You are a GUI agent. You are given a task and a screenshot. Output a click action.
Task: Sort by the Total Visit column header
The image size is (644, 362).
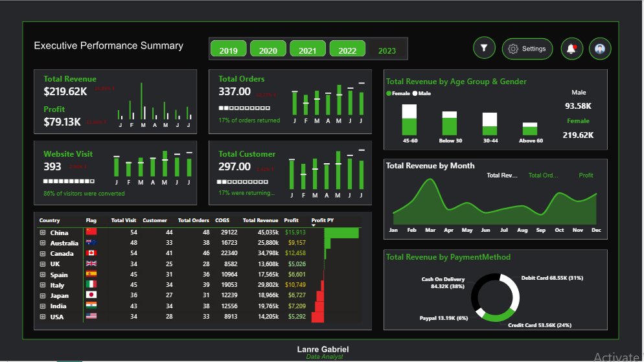tap(123, 220)
